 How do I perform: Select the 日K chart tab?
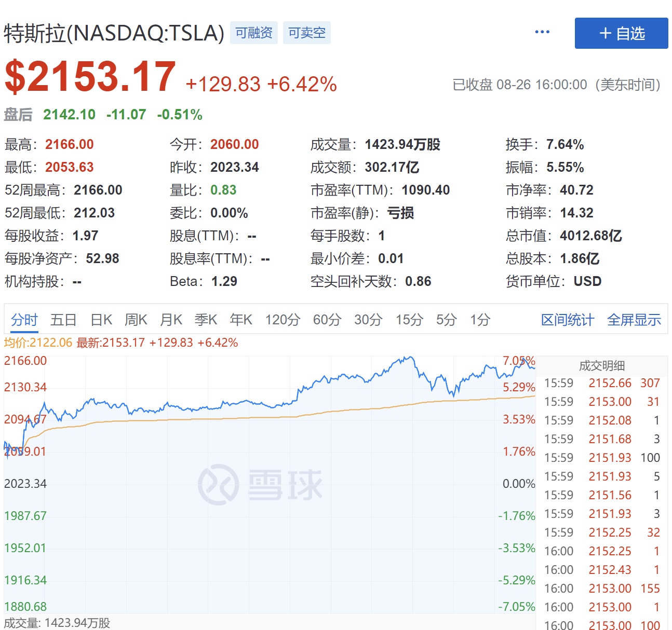coord(101,320)
